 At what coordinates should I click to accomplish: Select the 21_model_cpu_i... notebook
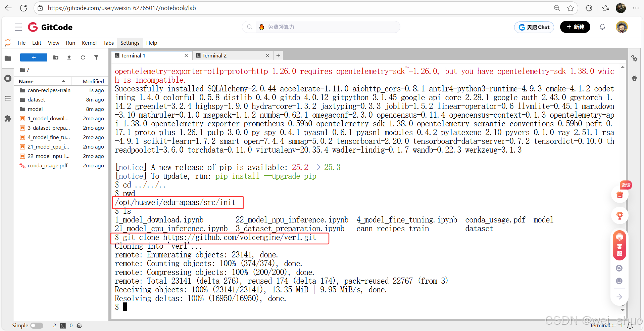62,147
